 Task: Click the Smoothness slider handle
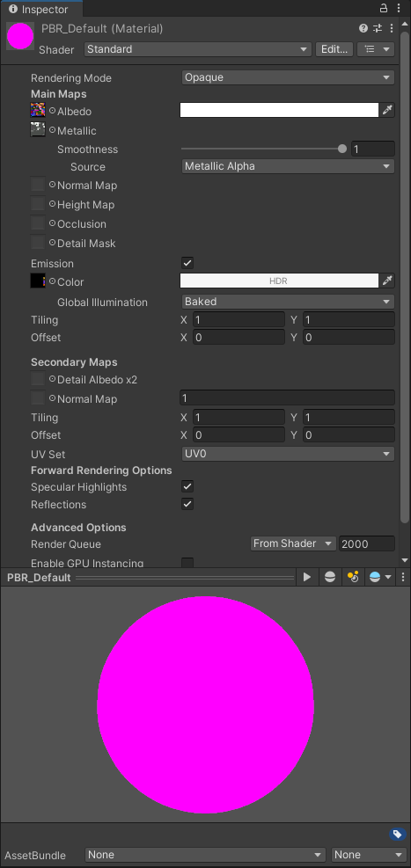pos(342,149)
